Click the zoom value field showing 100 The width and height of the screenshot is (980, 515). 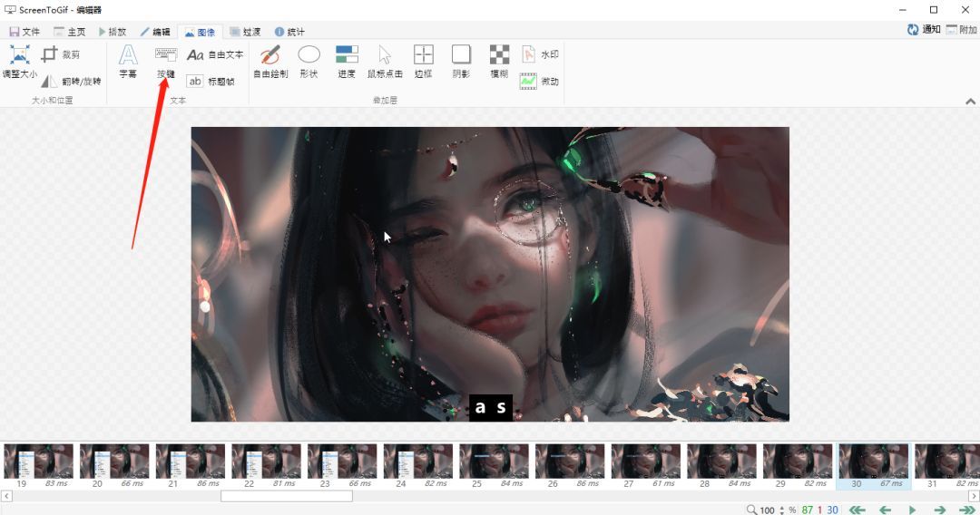768,510
